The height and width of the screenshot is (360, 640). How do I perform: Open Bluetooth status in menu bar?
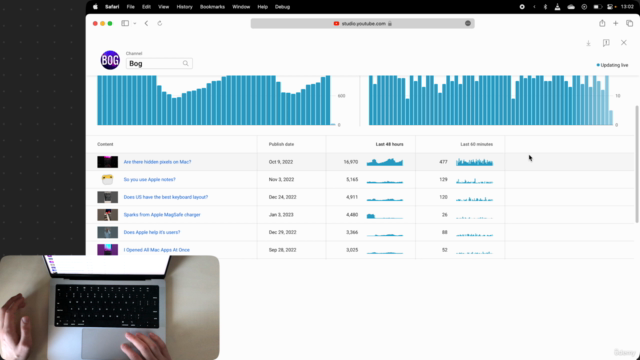[x=545, y=7]
